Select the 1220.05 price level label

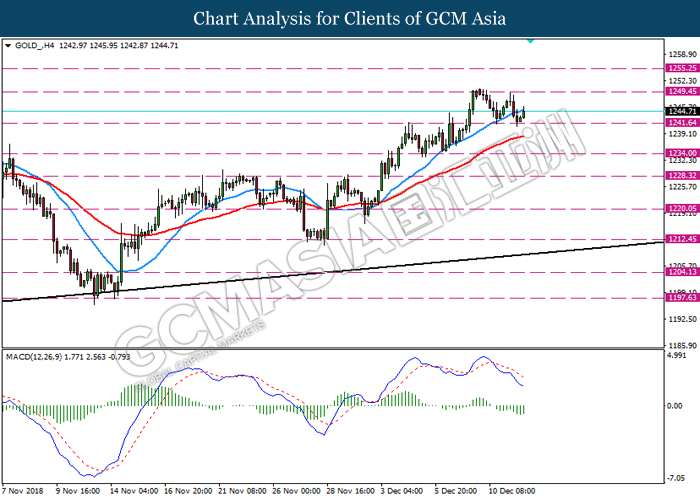tap(683, 208)
